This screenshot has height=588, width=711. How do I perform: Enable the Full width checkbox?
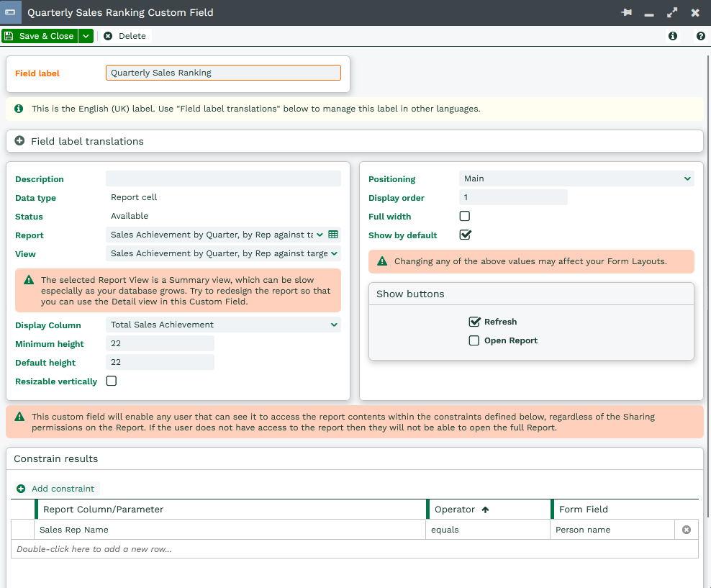[x=465, y=216]
